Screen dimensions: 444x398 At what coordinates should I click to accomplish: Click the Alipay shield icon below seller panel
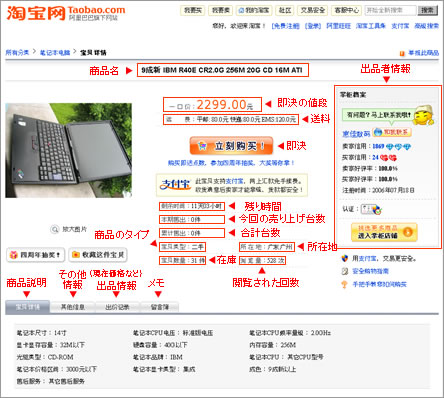345,258
